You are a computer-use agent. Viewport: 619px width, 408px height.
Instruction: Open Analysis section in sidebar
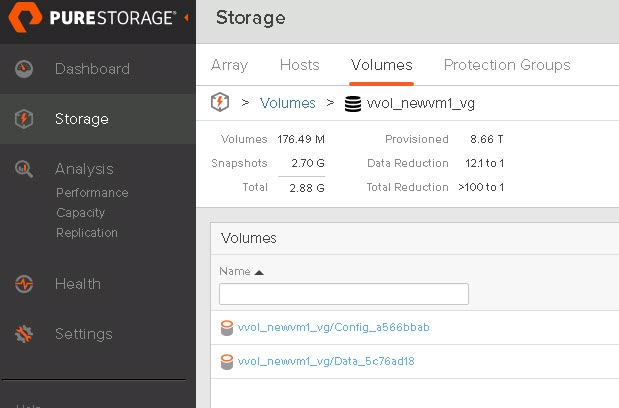pyautogui.click(x=84, y=169)
